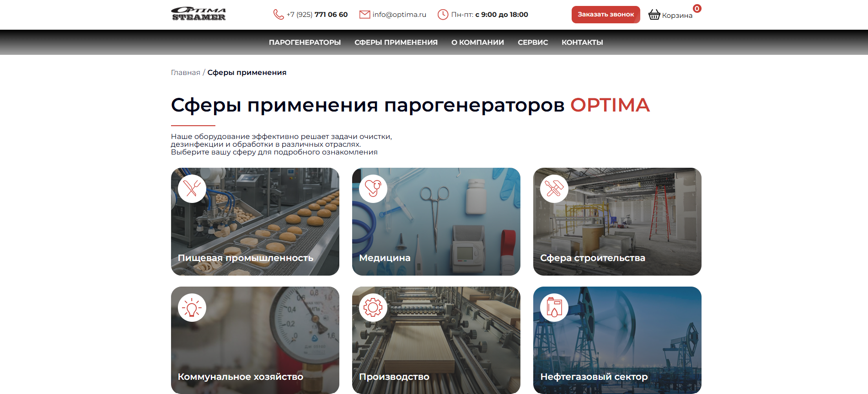Open the shopping basket icon

(x=654, y=15)
